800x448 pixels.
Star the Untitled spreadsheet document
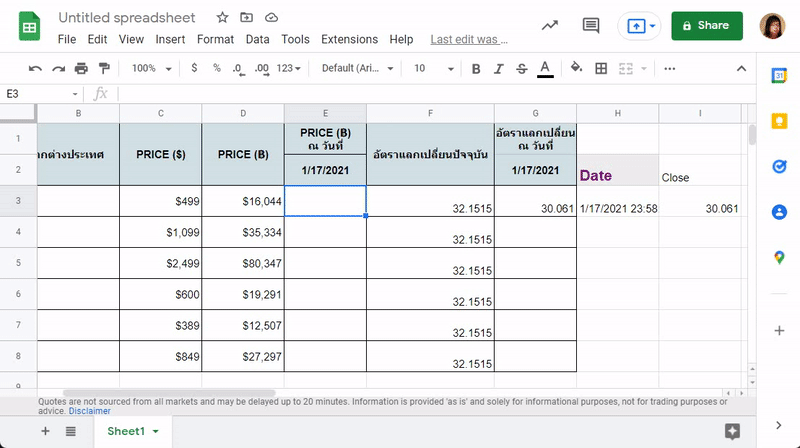pyautogui.click(x=222, y=18)
